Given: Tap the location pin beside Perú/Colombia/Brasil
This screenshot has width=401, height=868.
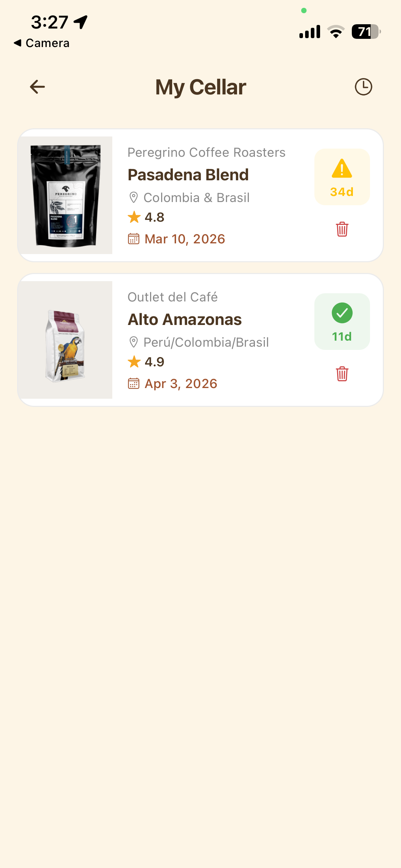Looking at the screenshot, I should pyautogui.click(x=134, y=342).
